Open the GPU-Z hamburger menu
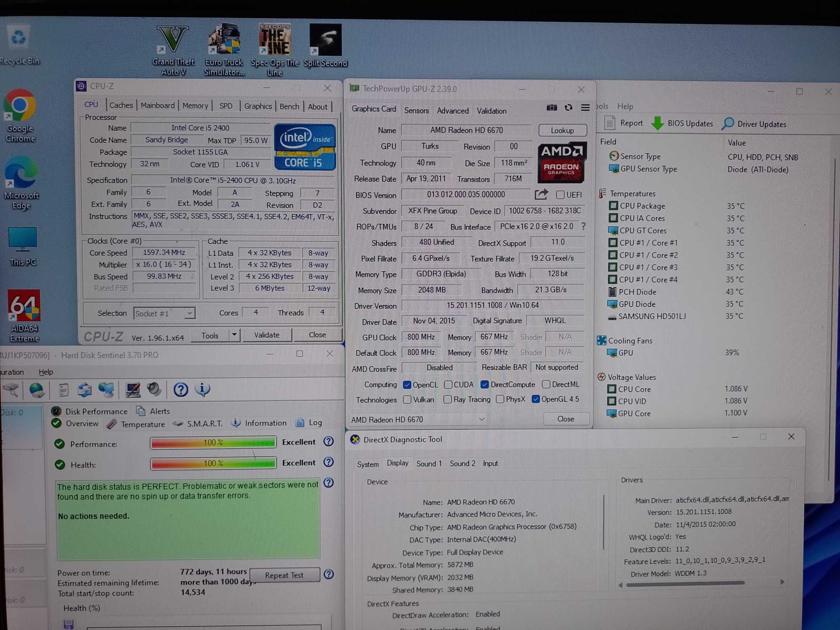The width and height of the screenshot is (840, 630). point(585,108)
